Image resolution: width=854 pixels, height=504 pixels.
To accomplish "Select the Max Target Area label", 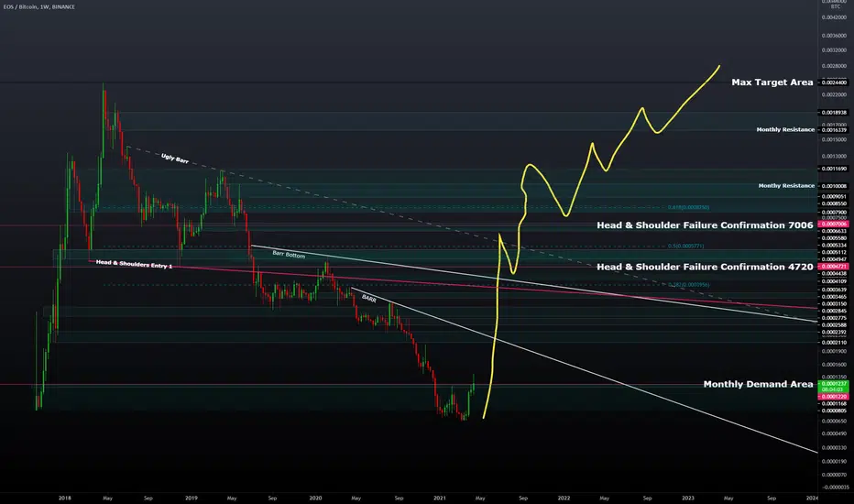I will (x=772, y=82).
